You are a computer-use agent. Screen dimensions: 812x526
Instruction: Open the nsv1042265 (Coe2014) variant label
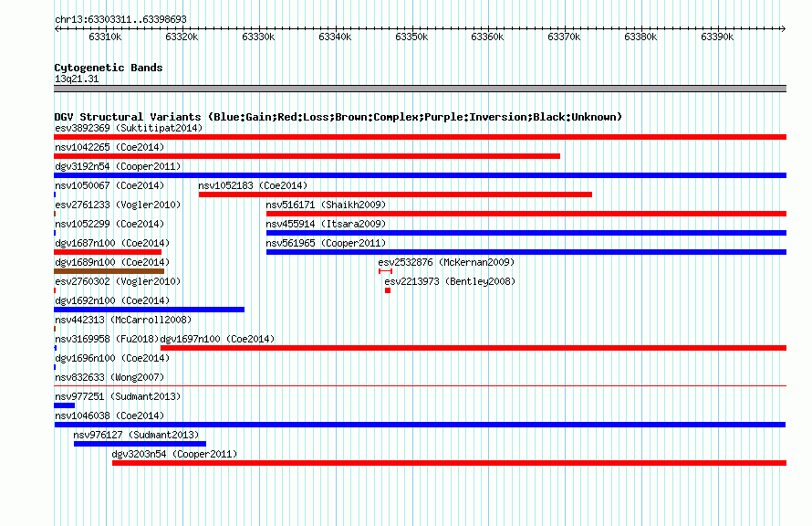click(x=109, y=147)
